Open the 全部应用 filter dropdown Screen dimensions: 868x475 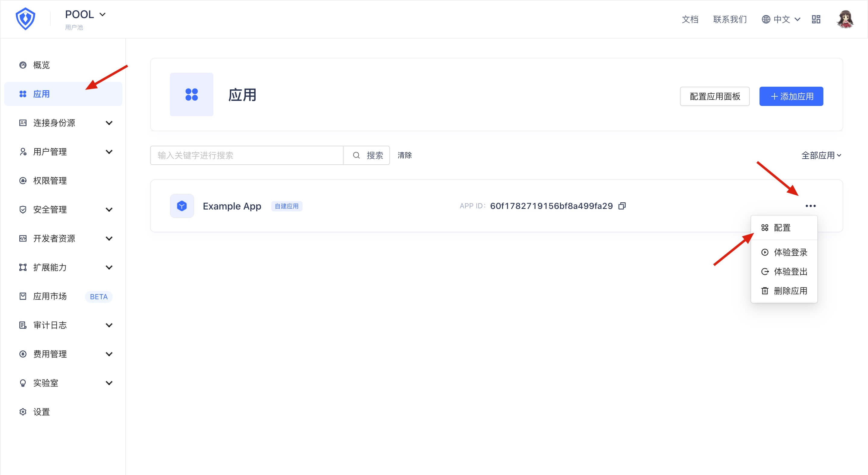coord(821,155)
